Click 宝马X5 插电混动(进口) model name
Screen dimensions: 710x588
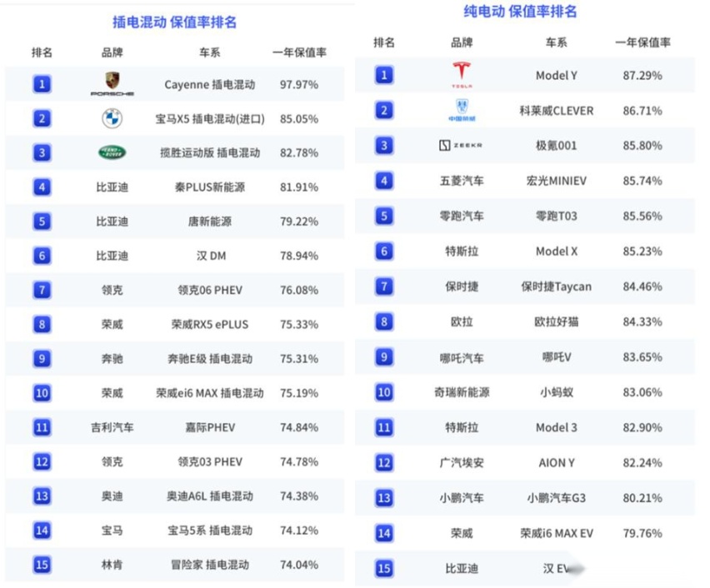210,119
